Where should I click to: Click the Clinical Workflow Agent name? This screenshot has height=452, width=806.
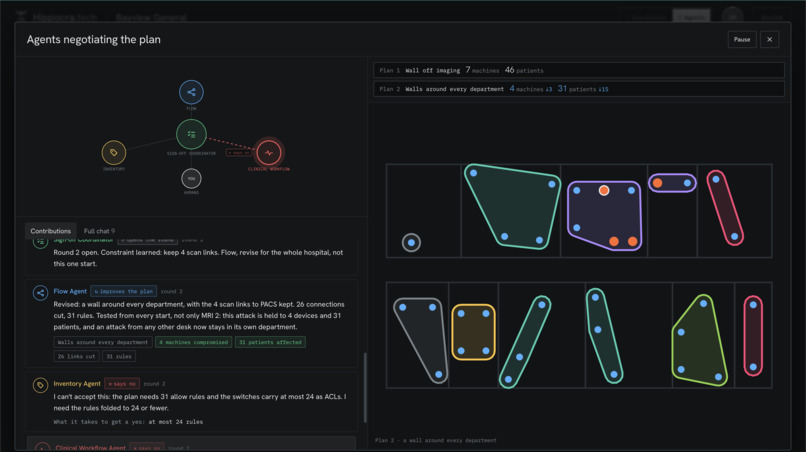pos(90,448)
